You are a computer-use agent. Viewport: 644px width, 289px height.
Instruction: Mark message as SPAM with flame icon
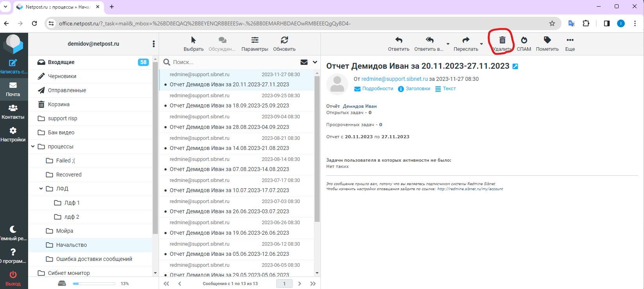(x=524, y=40)
